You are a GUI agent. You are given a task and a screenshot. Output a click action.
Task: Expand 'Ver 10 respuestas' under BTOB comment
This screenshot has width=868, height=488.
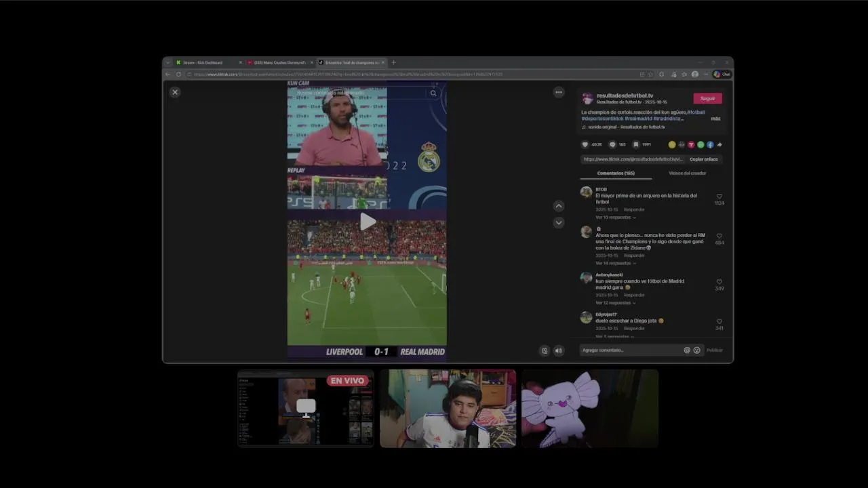(x=615, y=218)
